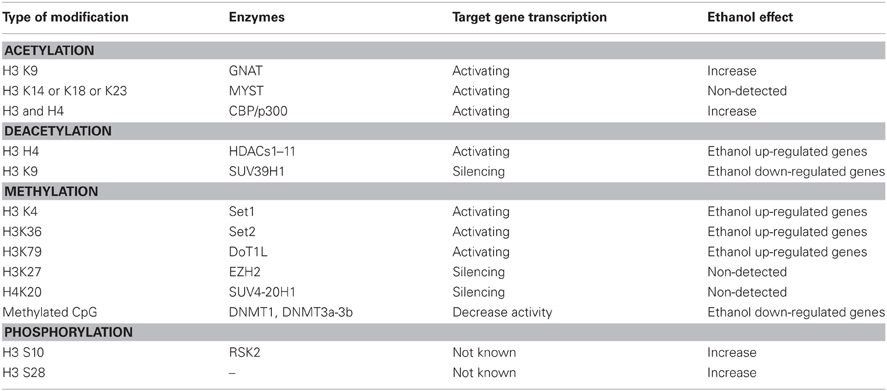887x391 pixels.
Task: Click the DoT1L enzyme cell
Action: [245, 252]
